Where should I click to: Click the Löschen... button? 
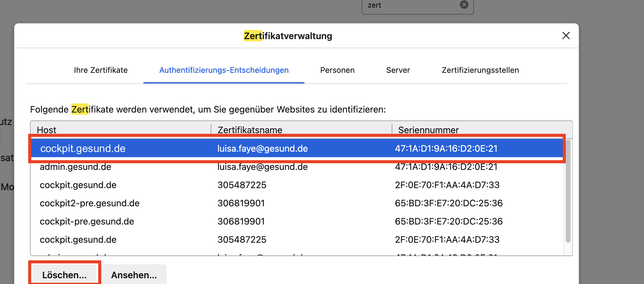64,275
